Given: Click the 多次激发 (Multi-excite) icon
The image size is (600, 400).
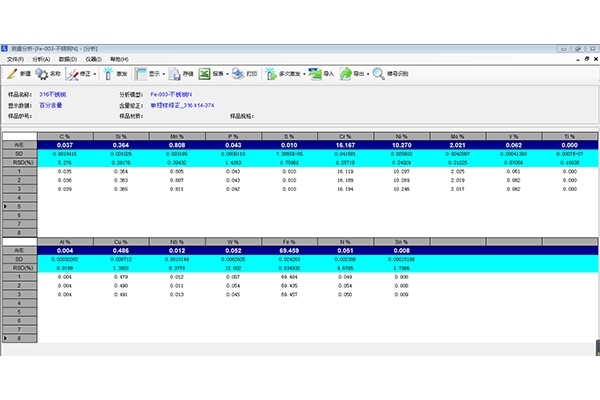Looking at the screenshot, I should [270, 73].
